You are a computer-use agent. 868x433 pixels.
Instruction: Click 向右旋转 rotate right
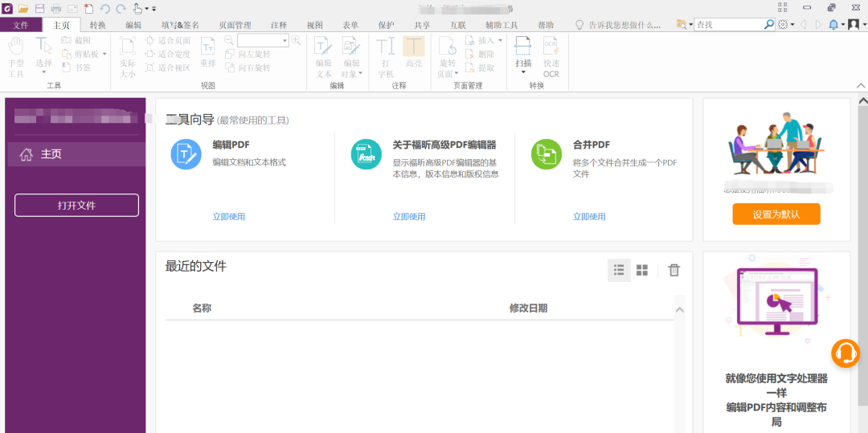coord(248,67)
